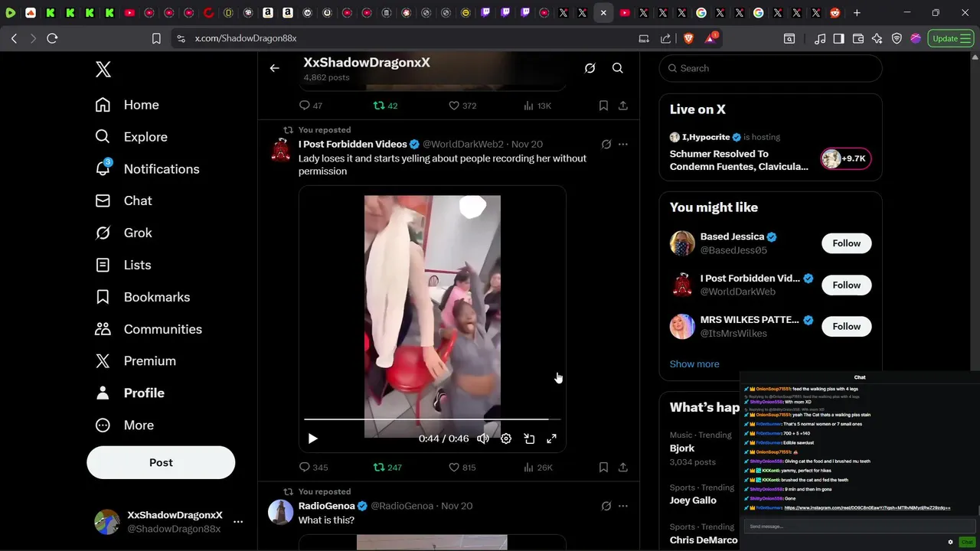
Task: Open chat overlay settings gear
Action: (x=950, y=542)
